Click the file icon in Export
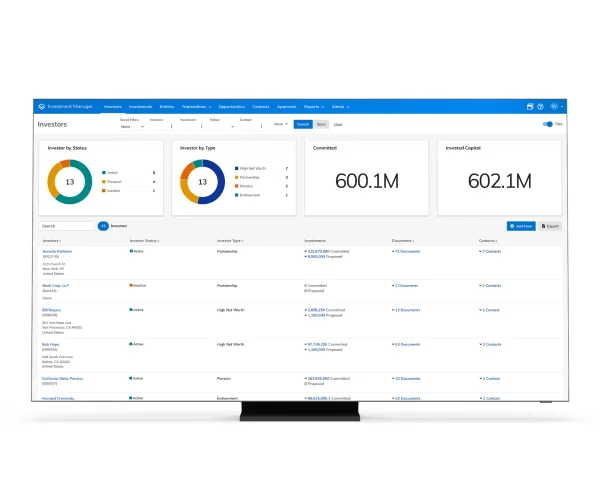The image size is (600, 496). tap(543, 226)
